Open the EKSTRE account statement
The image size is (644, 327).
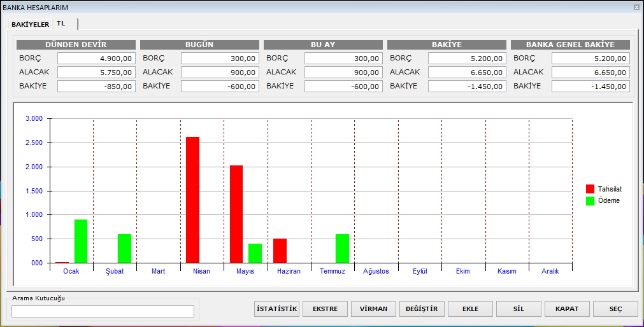[325, 309]
